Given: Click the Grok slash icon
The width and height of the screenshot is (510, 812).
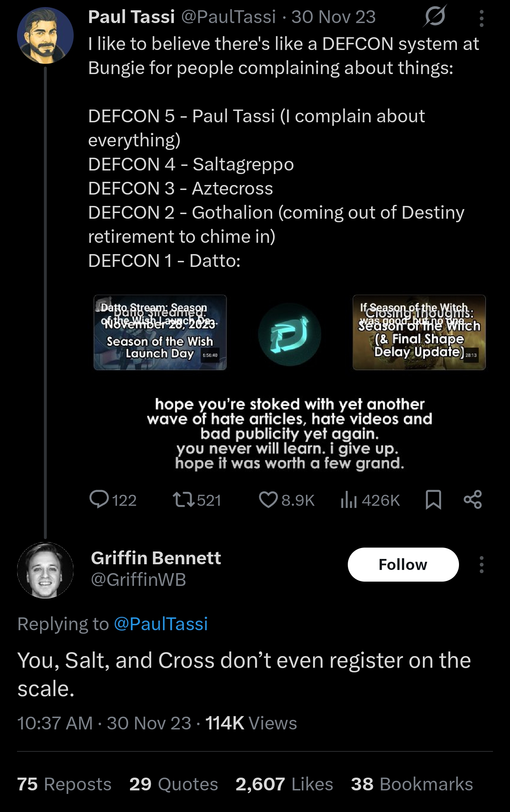Looking at the screenshot, I should [434, 16].
